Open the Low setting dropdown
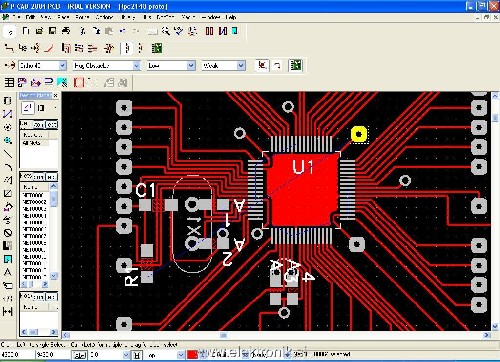 191,65
